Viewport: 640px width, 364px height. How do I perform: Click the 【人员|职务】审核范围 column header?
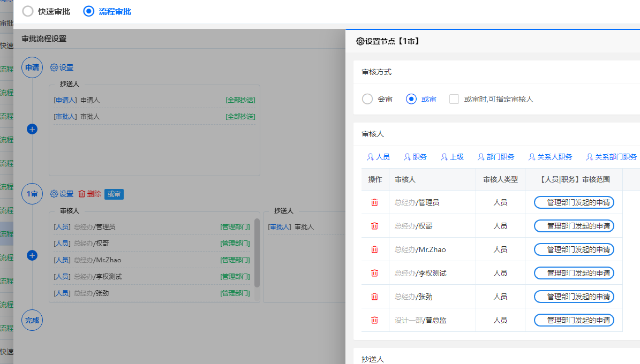pos(574,179)
